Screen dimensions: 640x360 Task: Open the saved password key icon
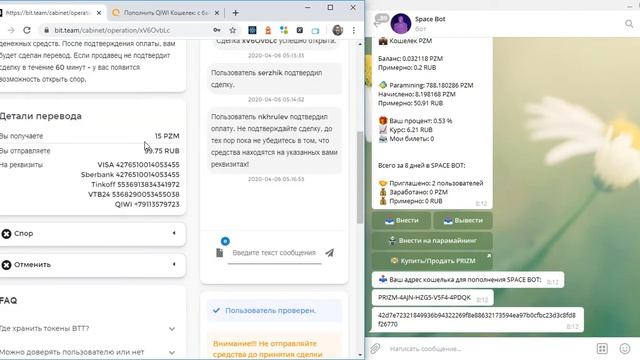217,30
